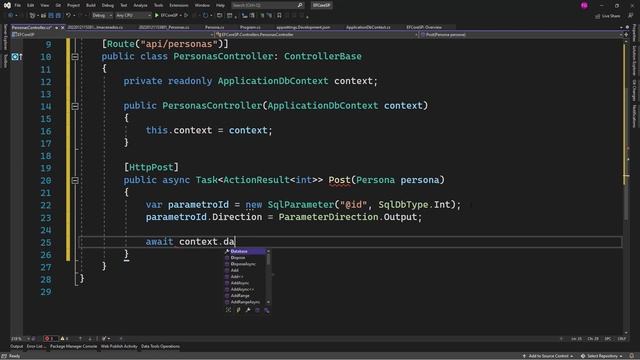
Task: Open the Data Tools Operations tab
Action: (x=160, y=347)
